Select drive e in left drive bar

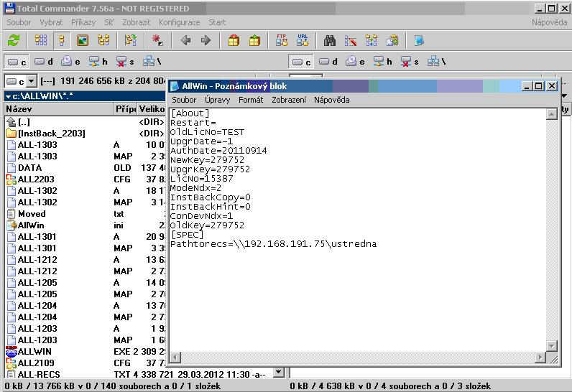(x=70, y=62)
